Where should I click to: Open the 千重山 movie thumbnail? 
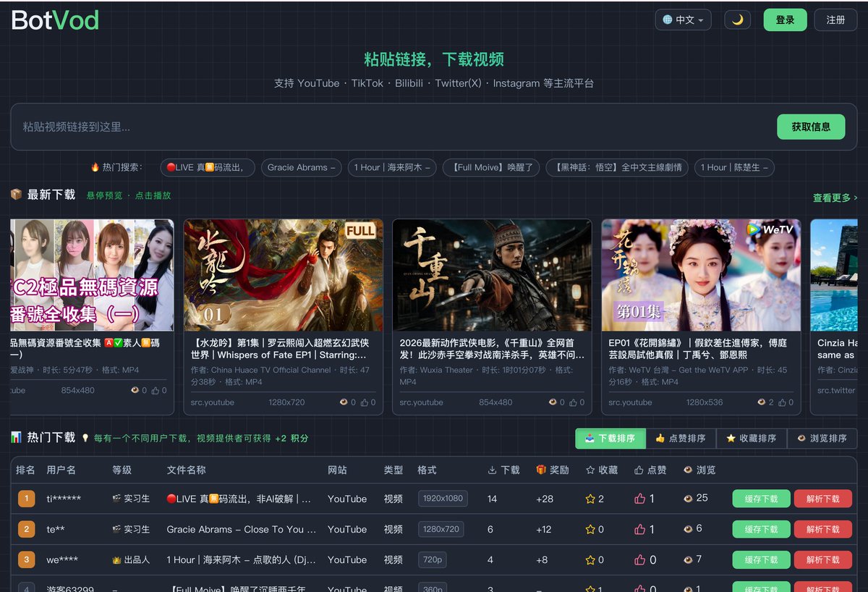pyautogui.click(x=492, y=275)
